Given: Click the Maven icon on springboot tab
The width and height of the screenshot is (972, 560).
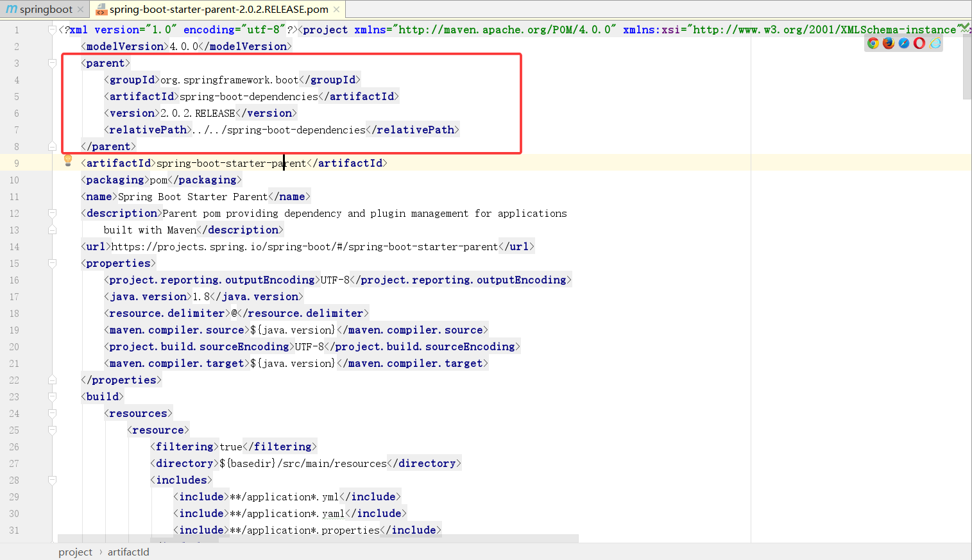Looking at the screenshot, I should [x=12, y=9].
